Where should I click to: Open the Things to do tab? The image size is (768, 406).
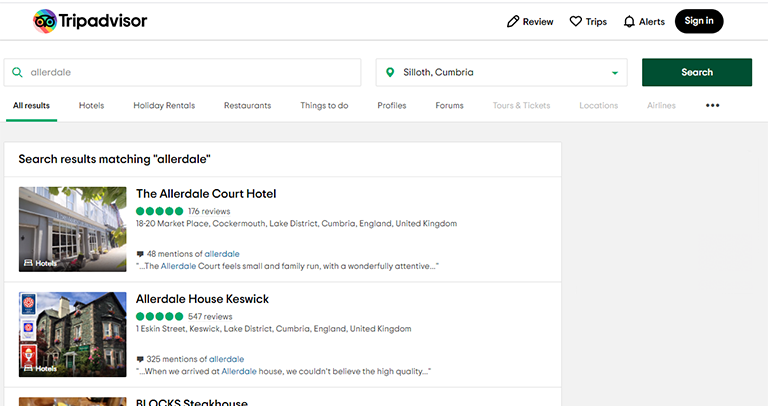pos(324,105)
